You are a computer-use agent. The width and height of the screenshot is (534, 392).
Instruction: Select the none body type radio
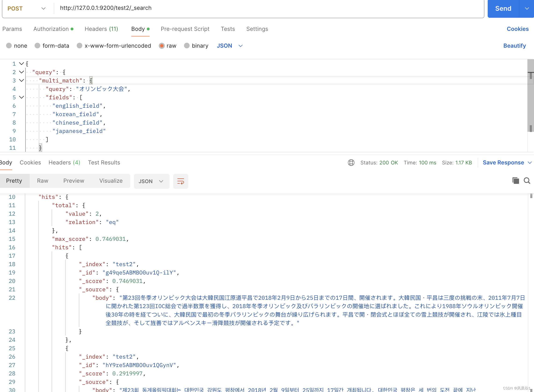pyautogui.click(x=9, y=46)
